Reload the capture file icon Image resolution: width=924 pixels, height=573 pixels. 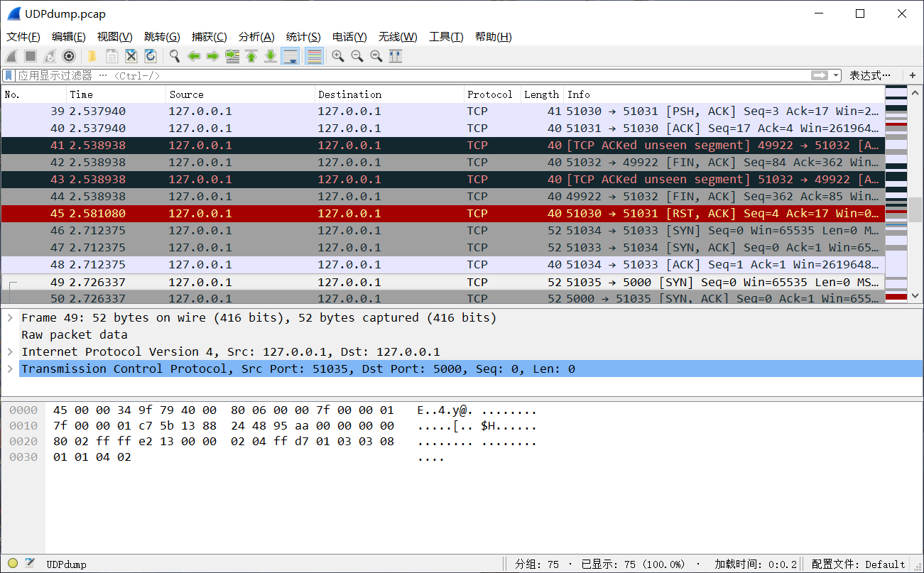151,56
